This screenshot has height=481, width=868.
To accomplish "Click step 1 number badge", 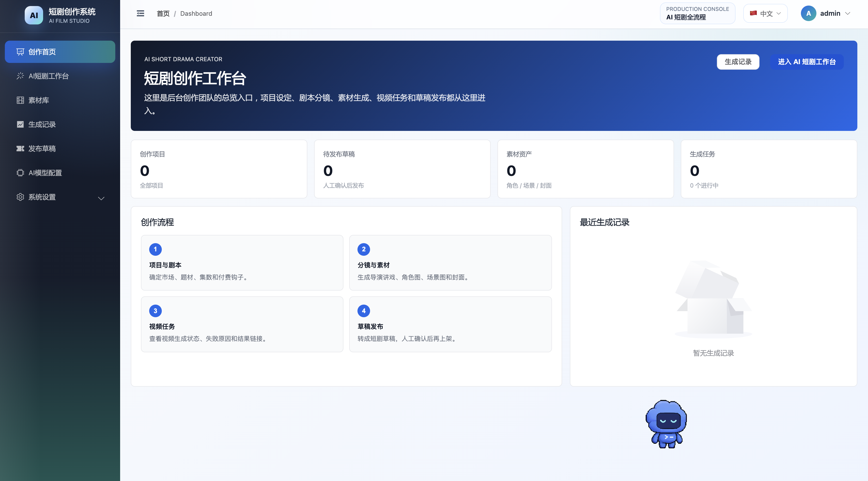I will [x=155, y=249].
